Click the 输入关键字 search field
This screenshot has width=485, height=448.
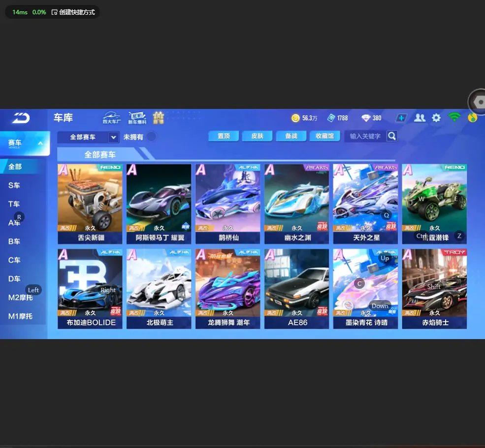[x=365, y=136]
